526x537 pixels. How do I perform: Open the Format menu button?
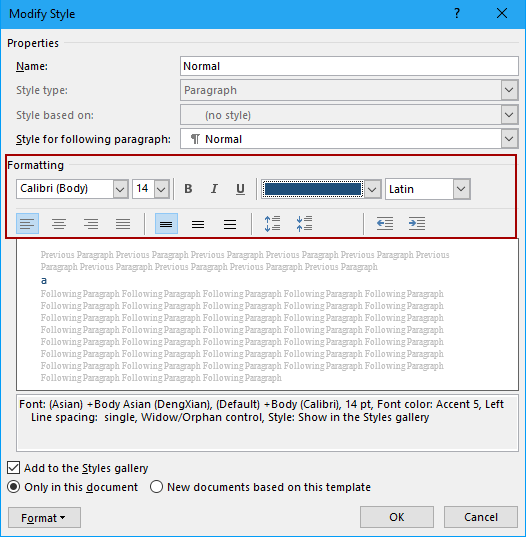click(44, 517)
